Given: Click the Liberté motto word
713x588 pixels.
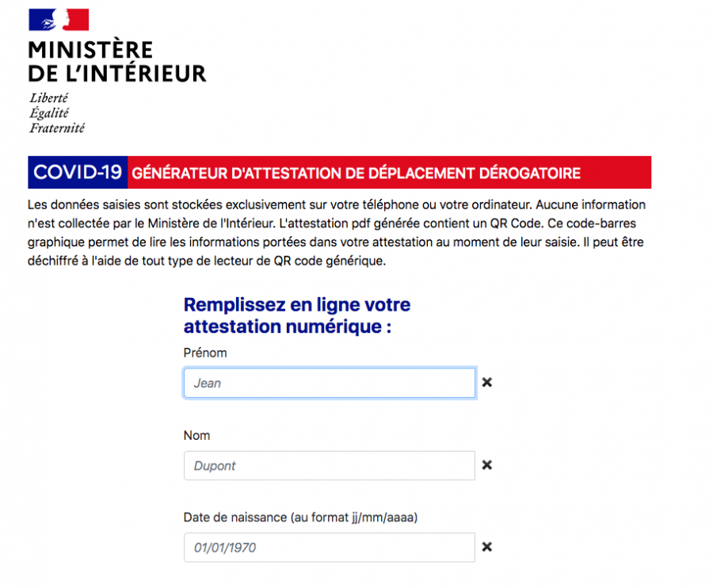Looking at the screenshot, I should pyautogui.click(x=48, y=98).
